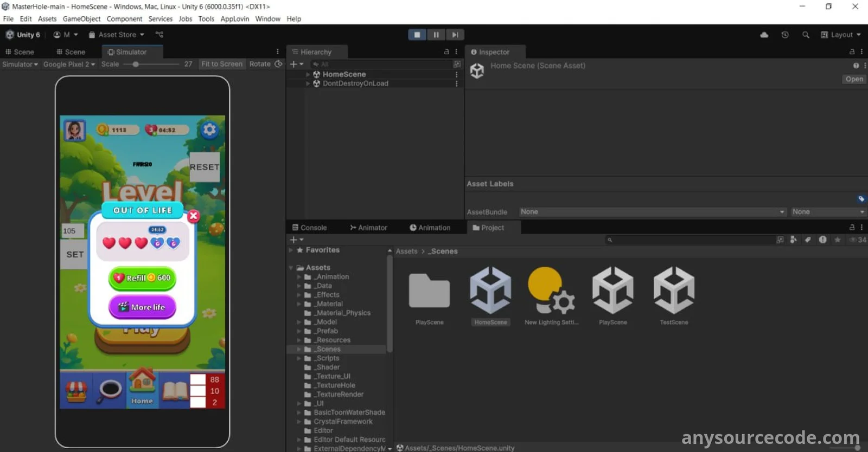Click the version control icon beside Asset Store
868x452 pixels.
[x=159, y=35]
